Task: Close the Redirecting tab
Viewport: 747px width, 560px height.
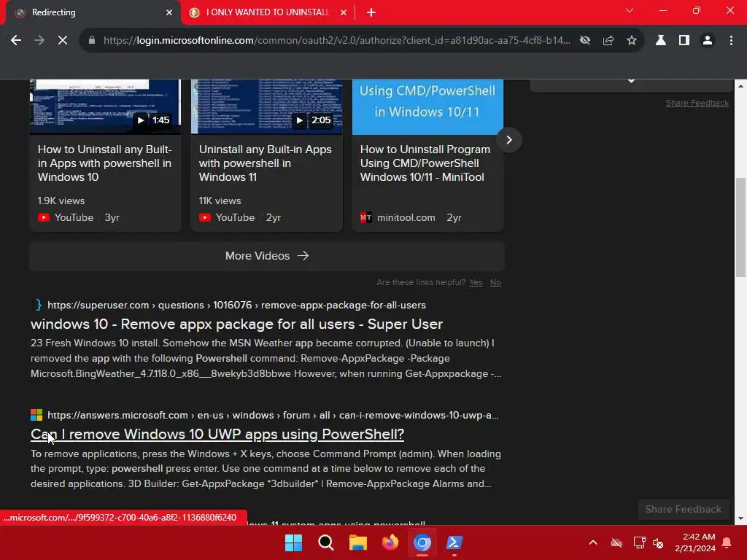Action: tap(169, 12)
